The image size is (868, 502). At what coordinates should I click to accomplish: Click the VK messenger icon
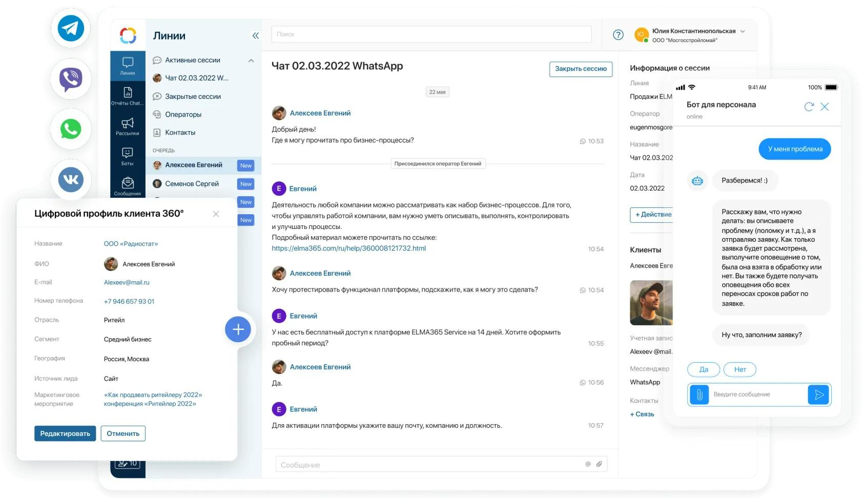click(71, 180)
